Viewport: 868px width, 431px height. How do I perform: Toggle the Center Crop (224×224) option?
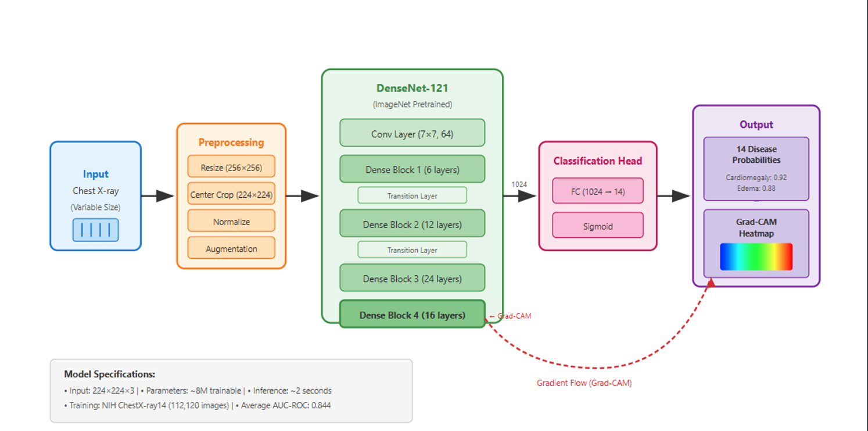click(x=231, y=194)
